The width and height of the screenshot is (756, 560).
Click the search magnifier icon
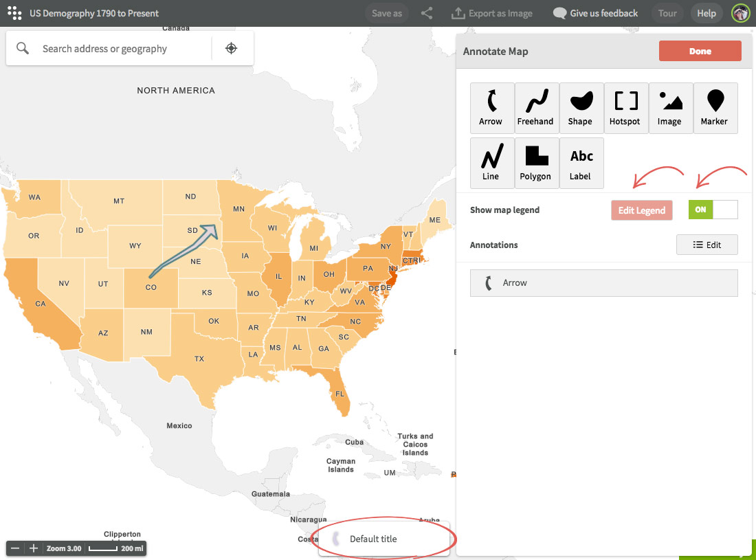click(x=23, y=48)
